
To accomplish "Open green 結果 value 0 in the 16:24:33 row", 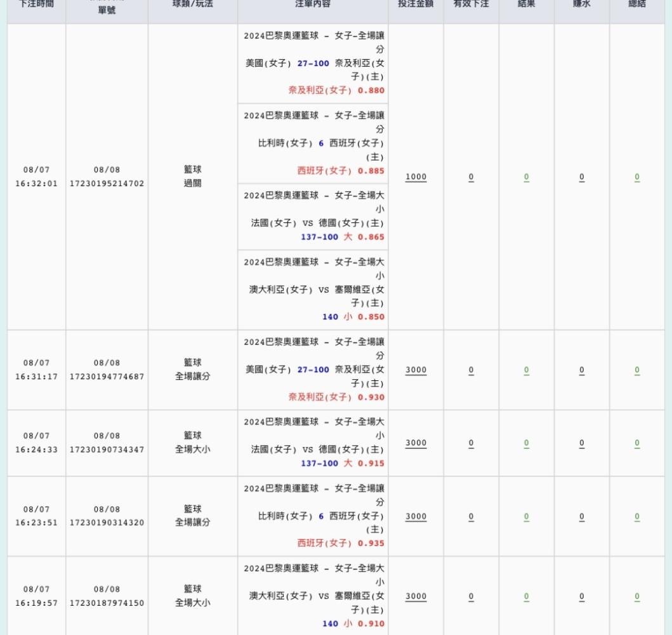I will (x=526, y=443).
